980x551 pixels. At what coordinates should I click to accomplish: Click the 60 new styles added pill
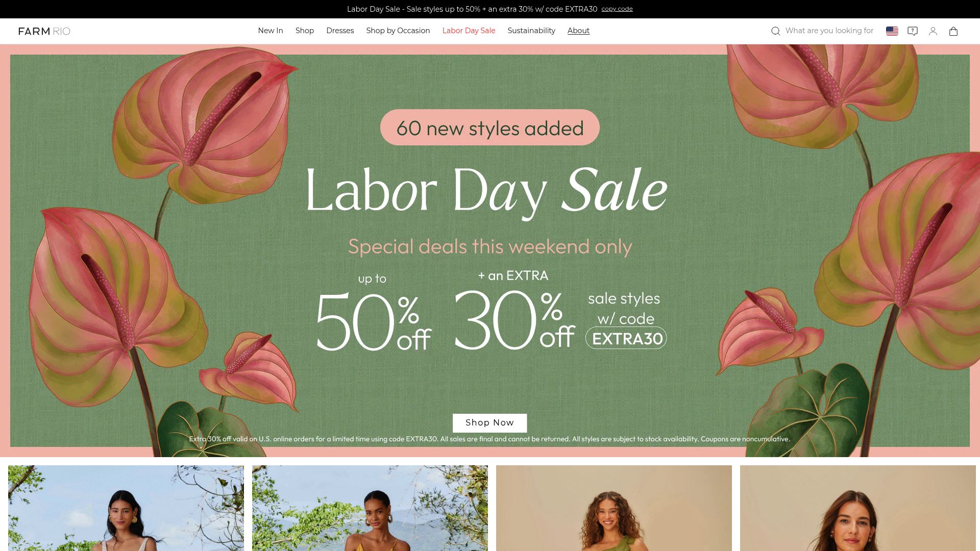pyautogui.click(x=490, y=128)
